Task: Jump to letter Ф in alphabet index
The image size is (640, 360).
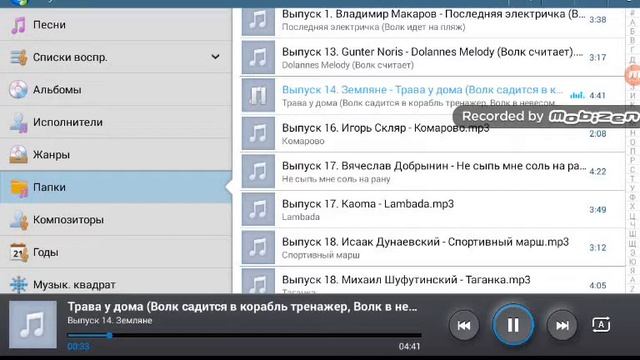Action: [632, 197]
